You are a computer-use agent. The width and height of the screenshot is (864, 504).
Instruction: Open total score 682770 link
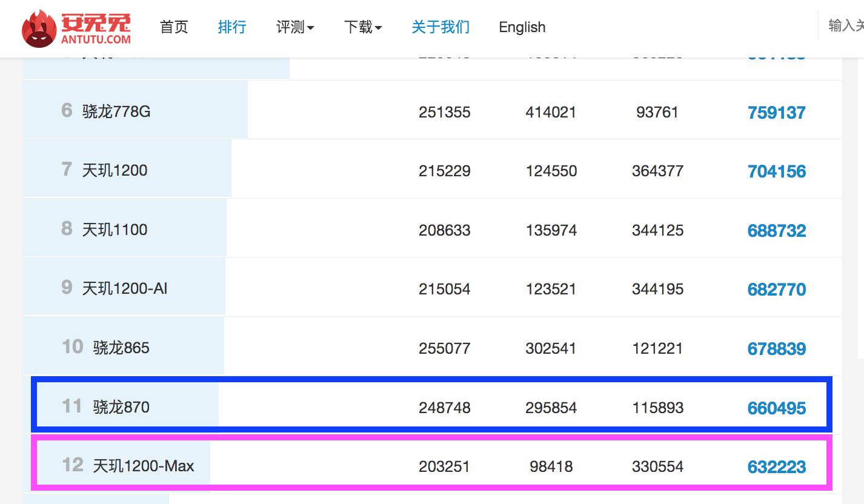click(777, 290)
